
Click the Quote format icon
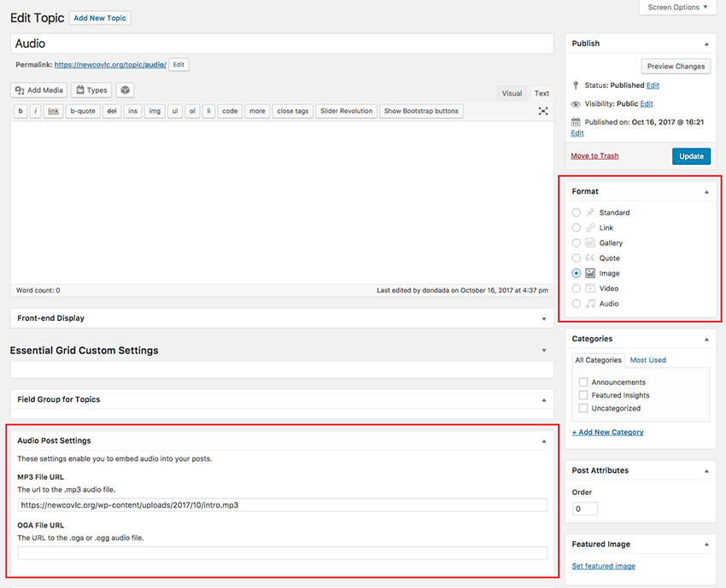590,258
